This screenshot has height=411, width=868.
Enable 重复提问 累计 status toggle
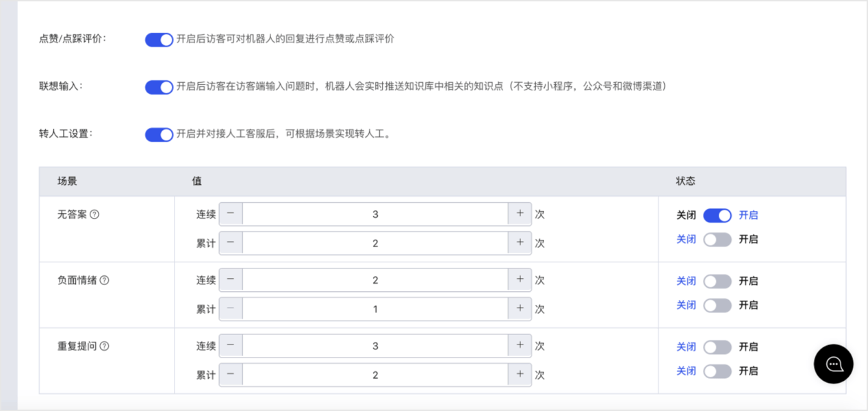click(717, 371)
